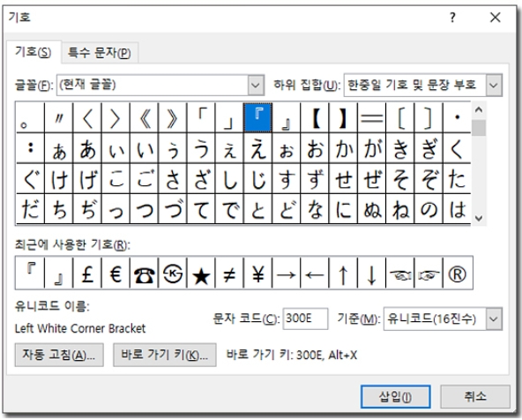Switch to the 기호 tab
This screenshot has height=420, width=522.
coord(34,52)
